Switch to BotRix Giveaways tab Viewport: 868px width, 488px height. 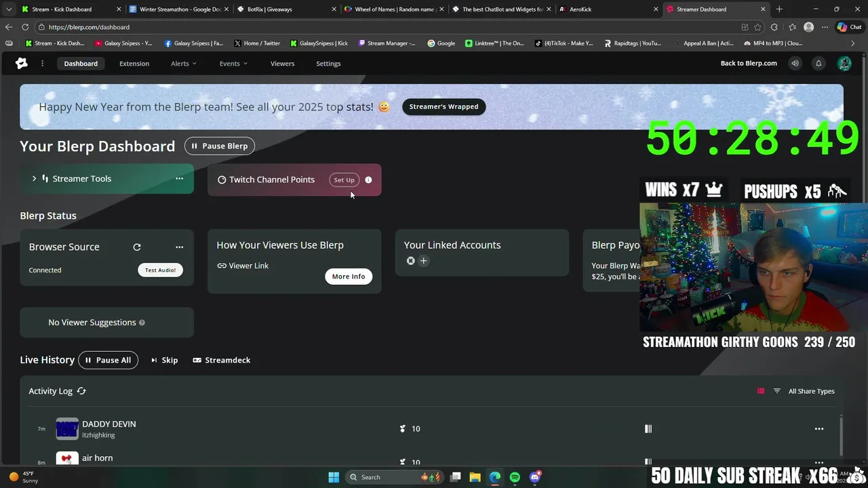tap(285, 9)
